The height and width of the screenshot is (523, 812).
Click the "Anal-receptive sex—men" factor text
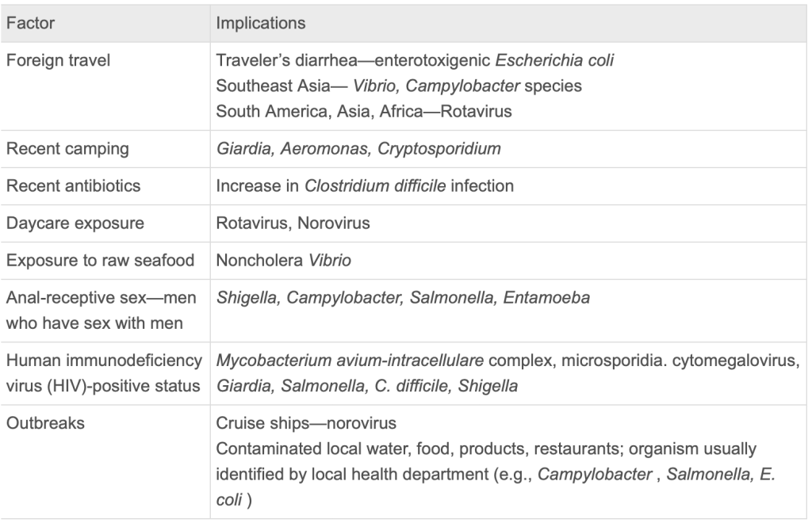93,298
